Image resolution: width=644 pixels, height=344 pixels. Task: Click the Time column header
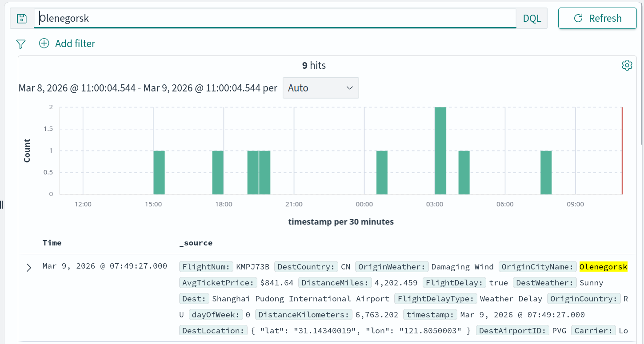(x=52, y=243)
